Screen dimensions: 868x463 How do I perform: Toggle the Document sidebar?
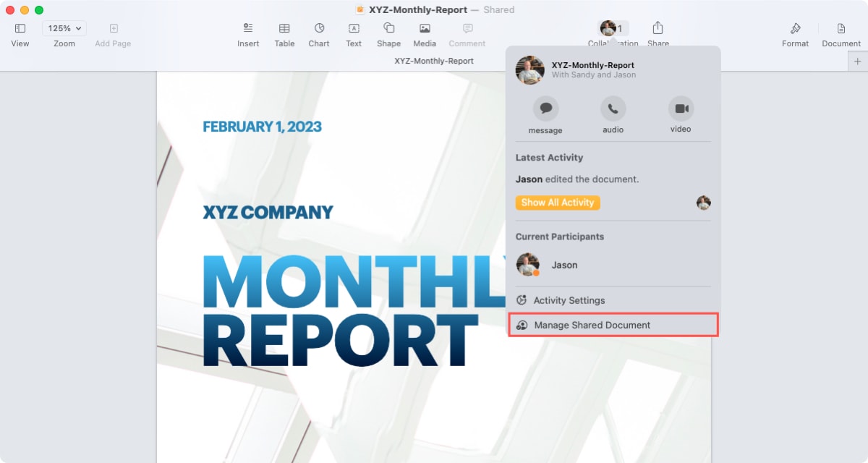(840, 30)
